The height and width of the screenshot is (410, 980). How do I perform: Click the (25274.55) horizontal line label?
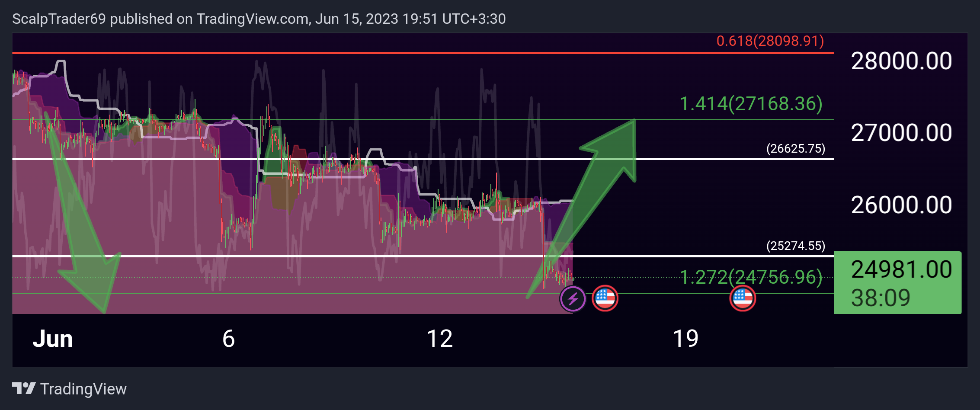point(796,246)
